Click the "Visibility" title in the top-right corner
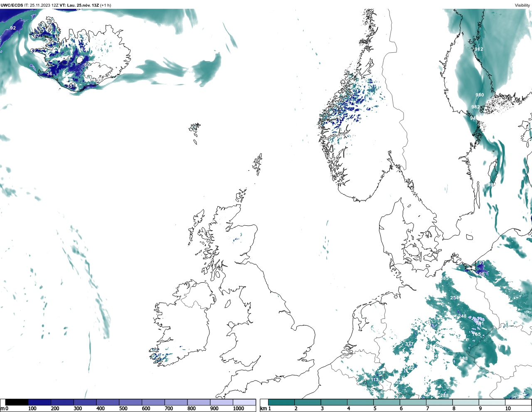The height and width of the screenshot is (412, 532). point(522,5)
